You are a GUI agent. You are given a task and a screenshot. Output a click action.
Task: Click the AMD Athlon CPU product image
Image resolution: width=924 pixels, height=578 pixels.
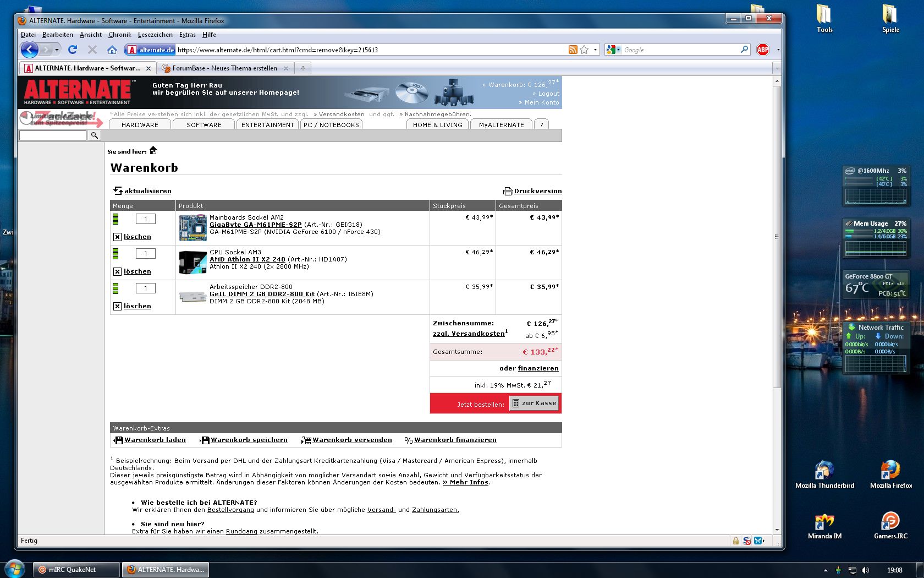pos(193,262)
